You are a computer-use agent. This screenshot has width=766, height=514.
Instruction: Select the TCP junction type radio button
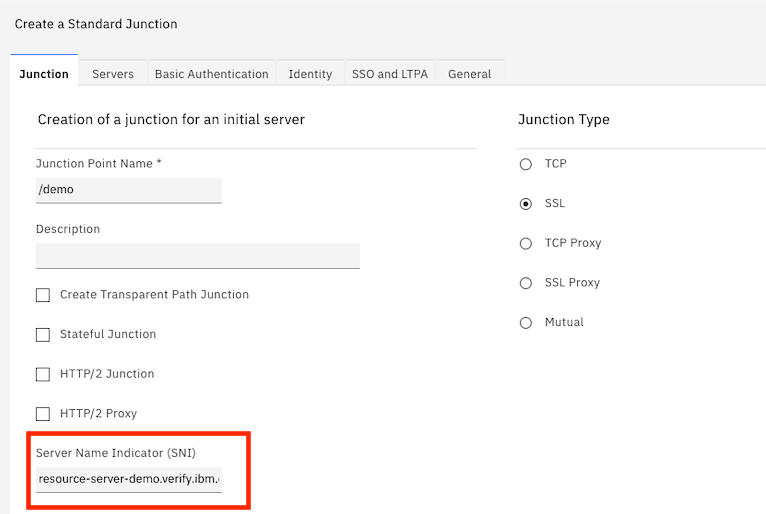(x=526, y=164)
